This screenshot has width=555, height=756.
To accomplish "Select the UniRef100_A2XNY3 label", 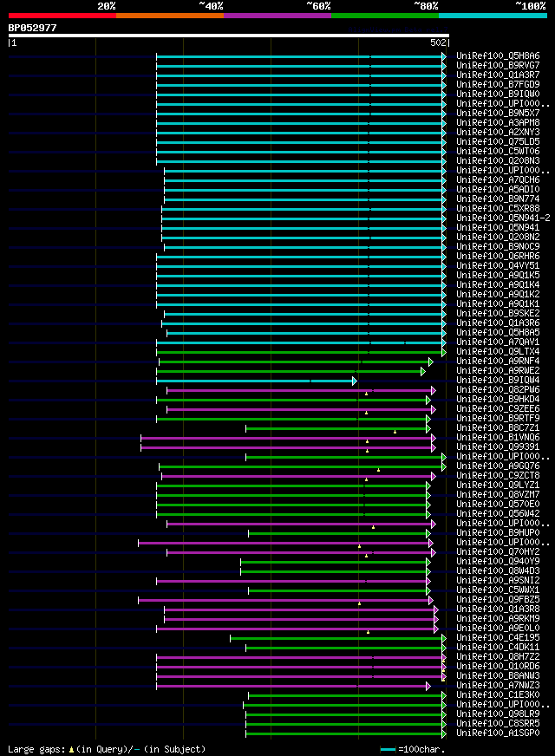I will (498, 132).
